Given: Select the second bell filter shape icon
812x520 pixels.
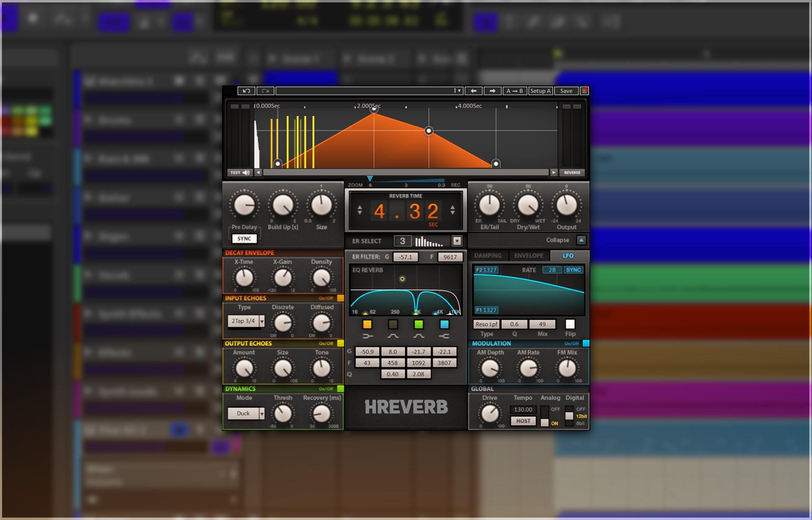Looking at the screenshot, I should 419,336.
